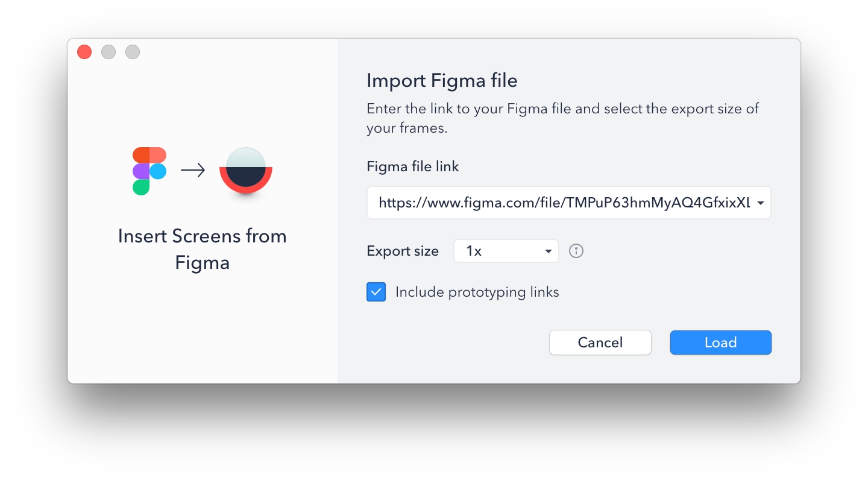Click the Export size label
868x480 pixels.
403,251
